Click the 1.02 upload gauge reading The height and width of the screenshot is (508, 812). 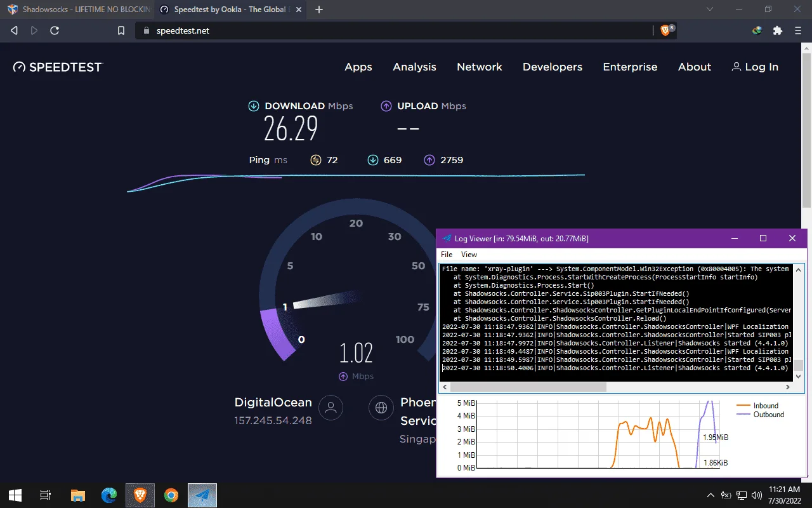(x=355, y=353)
